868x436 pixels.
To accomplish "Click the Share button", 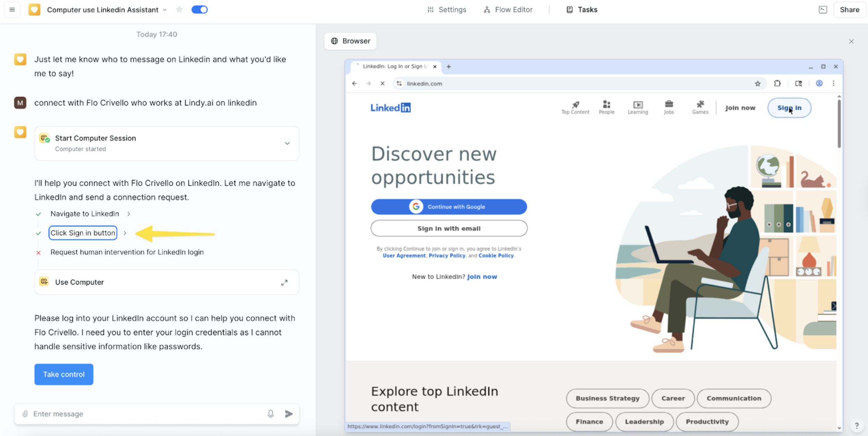I will click(849, 10).
